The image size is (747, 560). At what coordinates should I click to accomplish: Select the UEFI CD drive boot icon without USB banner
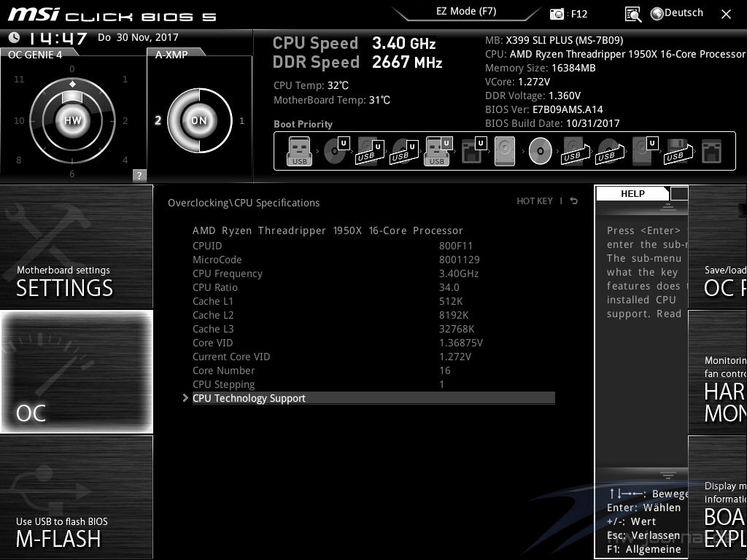(x=336, y=151)
